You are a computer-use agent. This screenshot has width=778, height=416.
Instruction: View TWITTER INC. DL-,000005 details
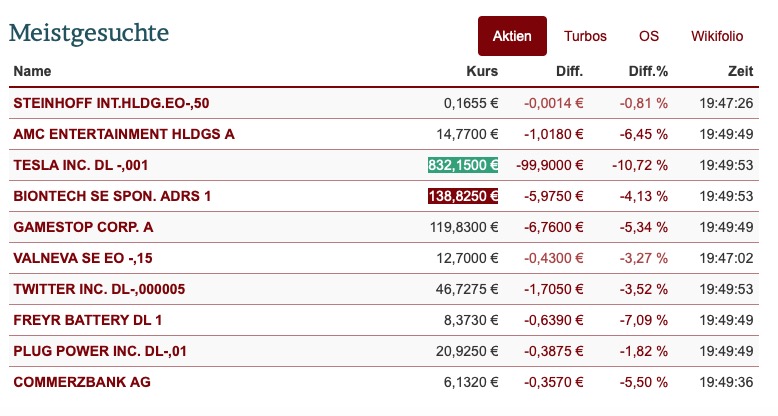pos(99,289)
